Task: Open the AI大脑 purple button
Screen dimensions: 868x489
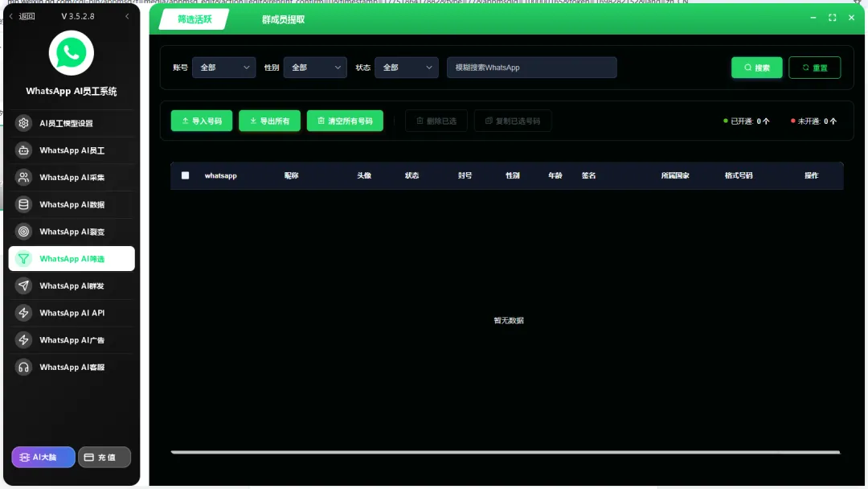Action: 43,458
